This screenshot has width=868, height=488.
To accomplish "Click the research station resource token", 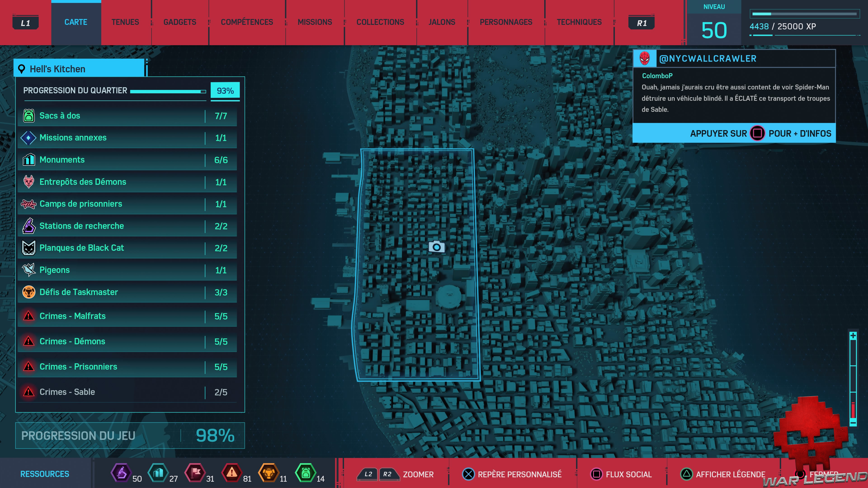I will tap(121, 472).
